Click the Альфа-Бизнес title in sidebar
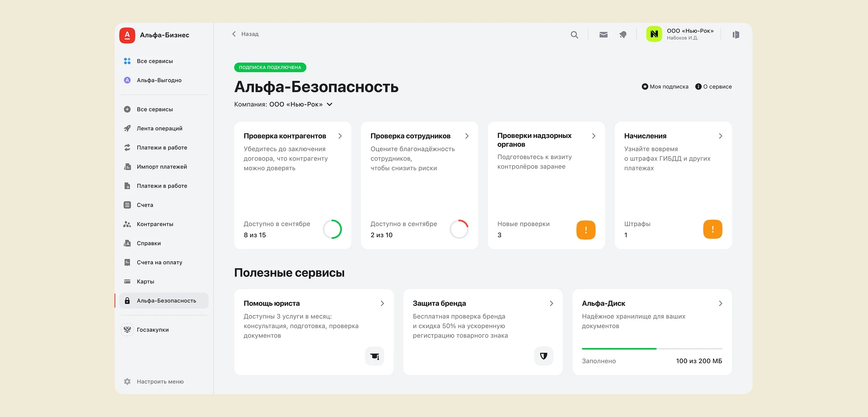This screenshot has height=417, width=868. (x=165, y=35)
